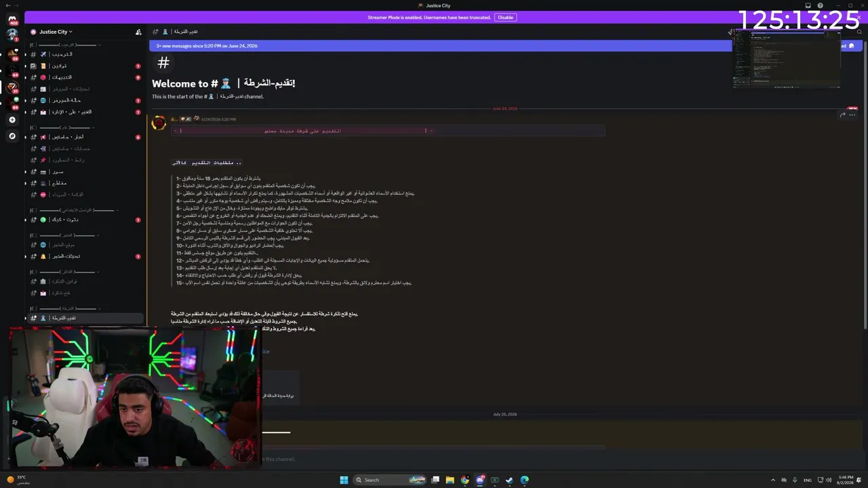Open the فتح-تذكرة channel
Viewport: 868px width, 488px height.
tap(85, 293)
